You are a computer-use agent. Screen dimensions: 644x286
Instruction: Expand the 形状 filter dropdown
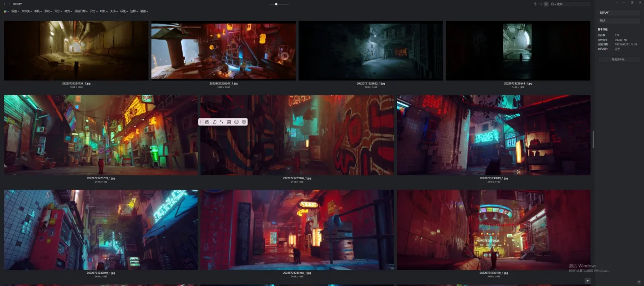[x=48, y=11]
